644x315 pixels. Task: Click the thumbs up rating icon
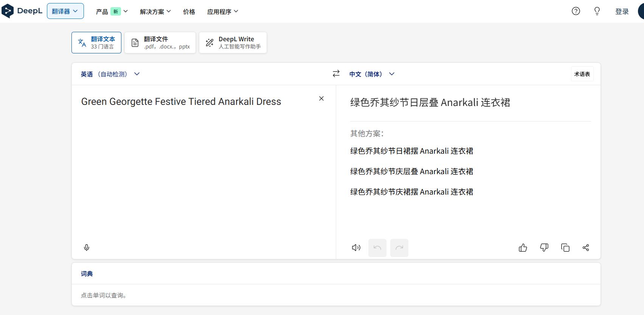[523, 248]
